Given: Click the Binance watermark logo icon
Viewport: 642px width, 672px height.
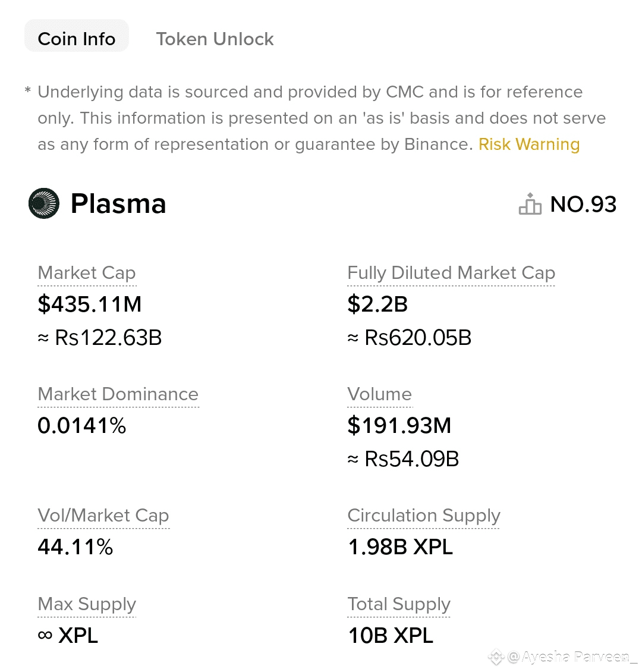Looking at the screenshot, I should (x=496, y=657).
